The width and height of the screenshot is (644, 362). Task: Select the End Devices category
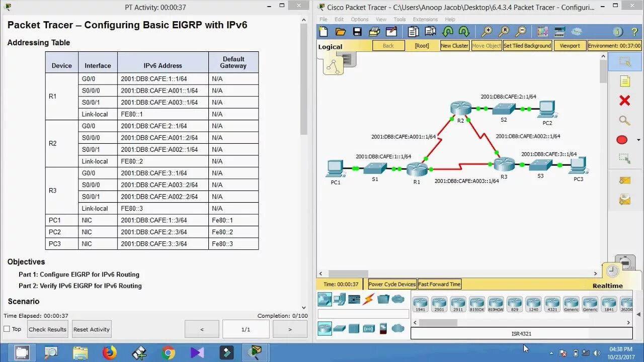[340, 299]
